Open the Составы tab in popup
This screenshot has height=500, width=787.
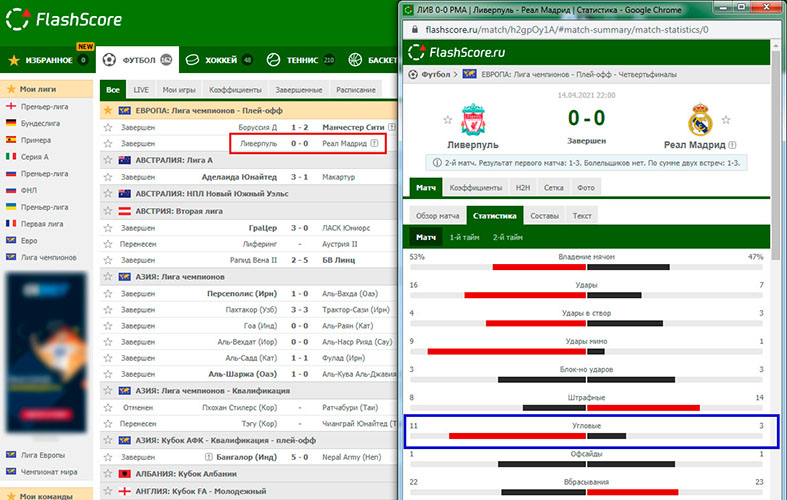point(545,215)
